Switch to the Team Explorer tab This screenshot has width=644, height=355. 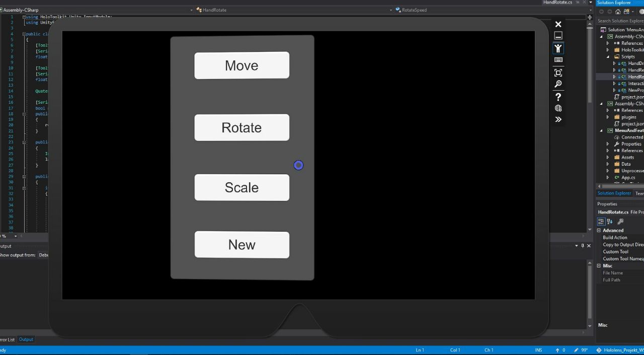coord(639,193)
